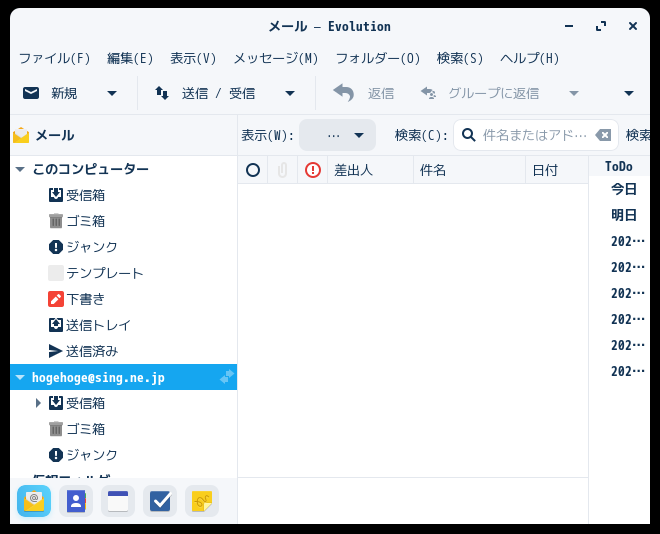Open the 表示(W) filter combo box
Image resolution: width=660 pixels, height=534 pixels.
(337, 135)
